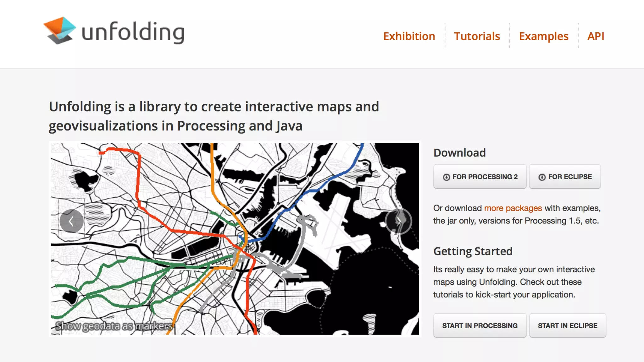Click the For Processing 2 download button
This screenshot has height=362, width=644.
click(480, 177)
